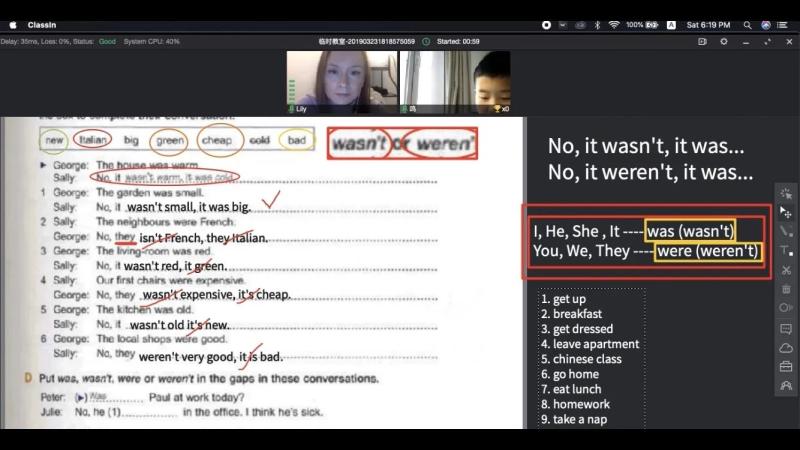Image resolution: width=800 pixels, height=450 pixels.
Task: Click the trash delete icon
Action: pyautogui.click(x=786, y=289)
